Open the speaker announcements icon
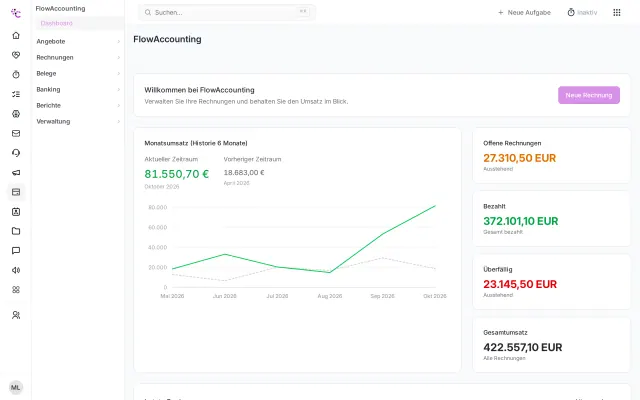640x400 pixels. pyautogui.click(x=16, y=270)
